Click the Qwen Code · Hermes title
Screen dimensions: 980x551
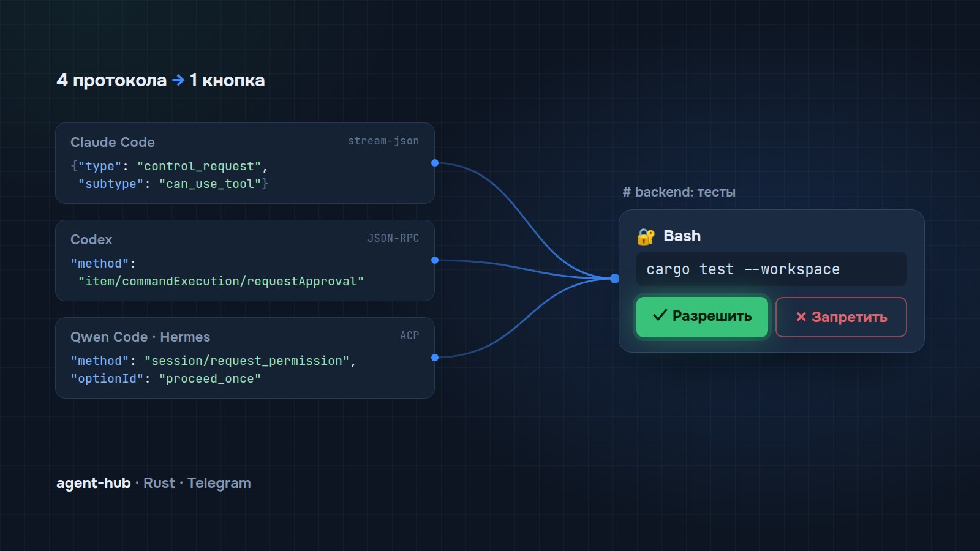140,337
